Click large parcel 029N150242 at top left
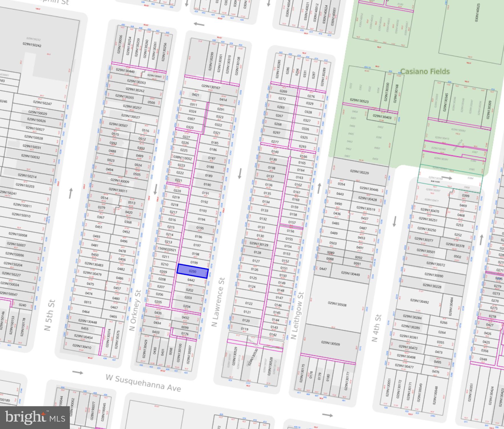This screenshot has width=504, height=429. point(32,45)
